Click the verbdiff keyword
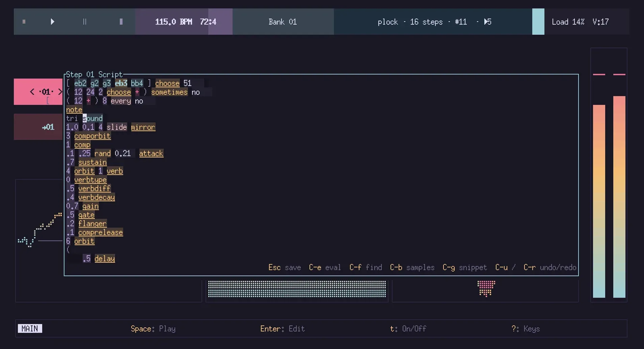Image resolution: width=644 pixels, height=349 pixels. click(x=95, y=188)
